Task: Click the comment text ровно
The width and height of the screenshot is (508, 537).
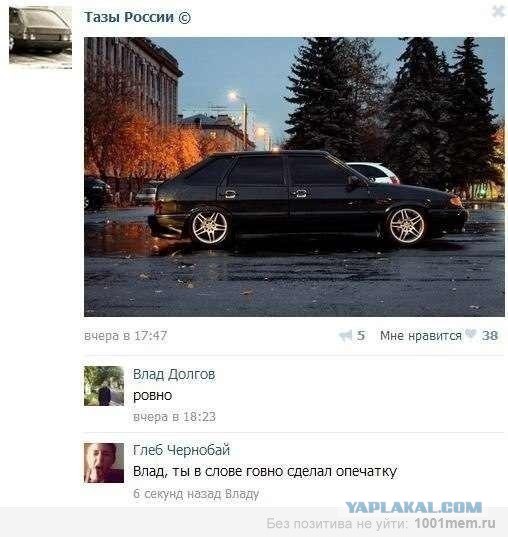Action: 152,396
